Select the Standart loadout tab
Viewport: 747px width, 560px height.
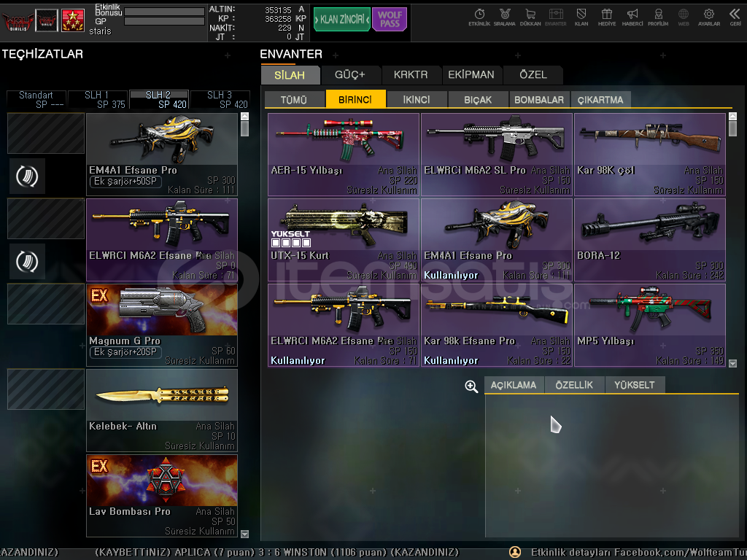[36, 99]
